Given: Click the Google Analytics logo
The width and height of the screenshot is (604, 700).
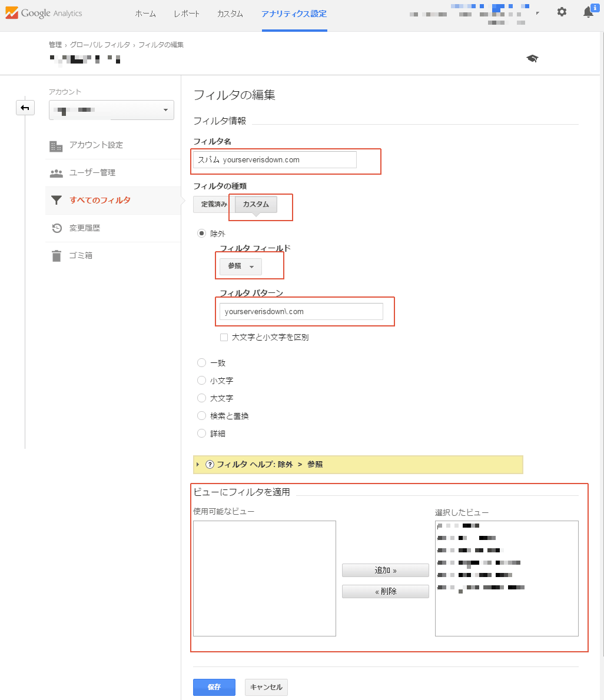Looking at the screenshot, I should (x=44, y=13).
